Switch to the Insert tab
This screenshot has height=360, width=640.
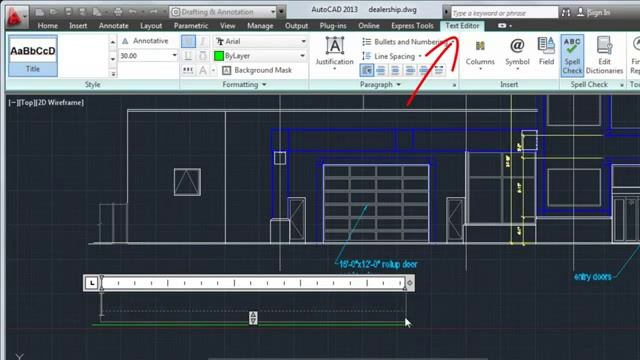(78, 26)
